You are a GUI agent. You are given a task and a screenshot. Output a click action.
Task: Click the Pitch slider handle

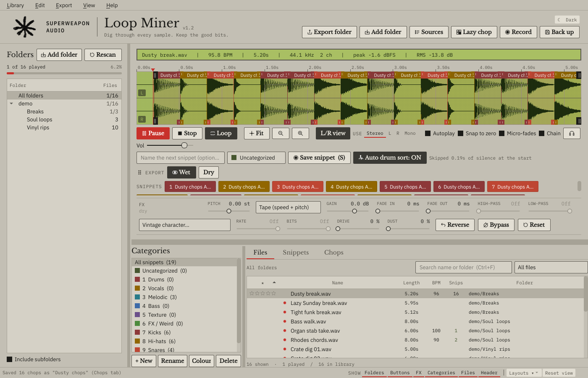(x=229, y=211)
